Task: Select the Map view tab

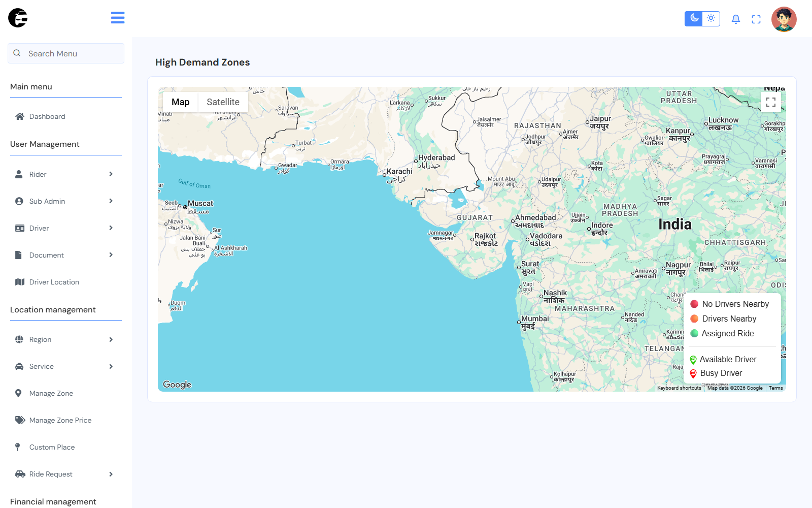Action: (181, 102)
